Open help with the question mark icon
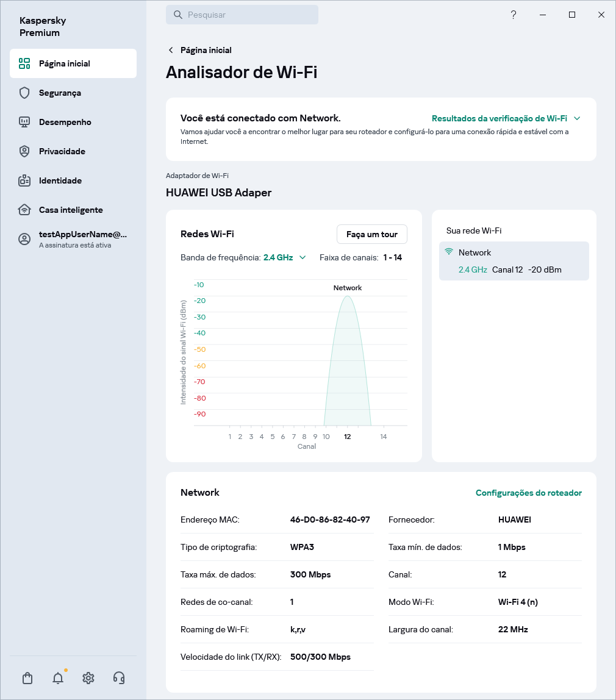The height and width of the screenshot is (700, 616). point(514,15)
